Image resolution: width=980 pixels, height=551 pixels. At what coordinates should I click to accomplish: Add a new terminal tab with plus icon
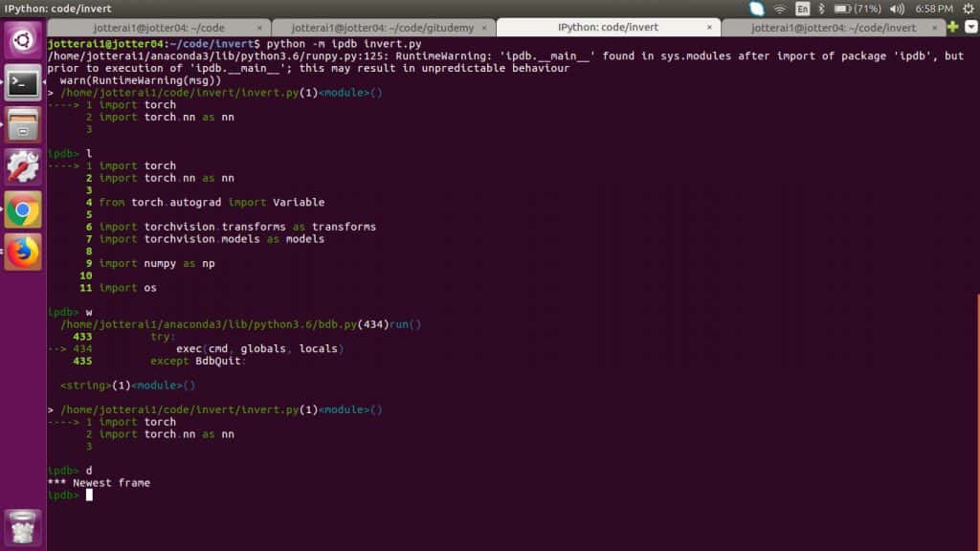pos(952,27)
